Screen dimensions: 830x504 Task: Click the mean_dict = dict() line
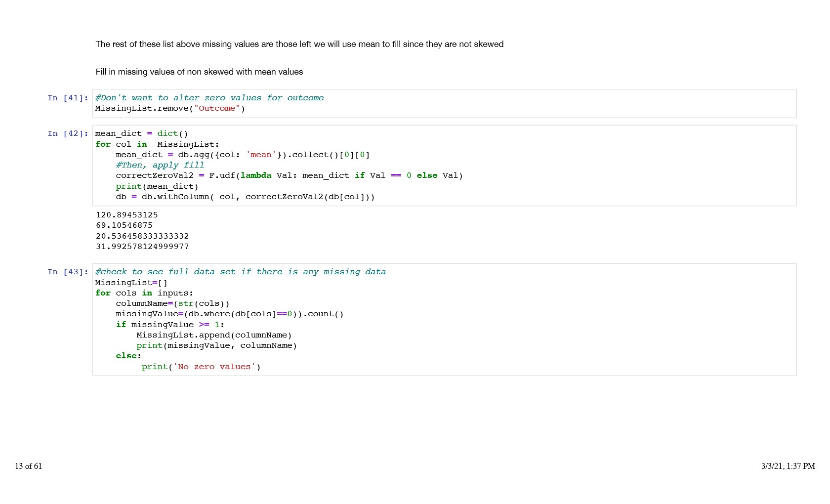(141, 133)
